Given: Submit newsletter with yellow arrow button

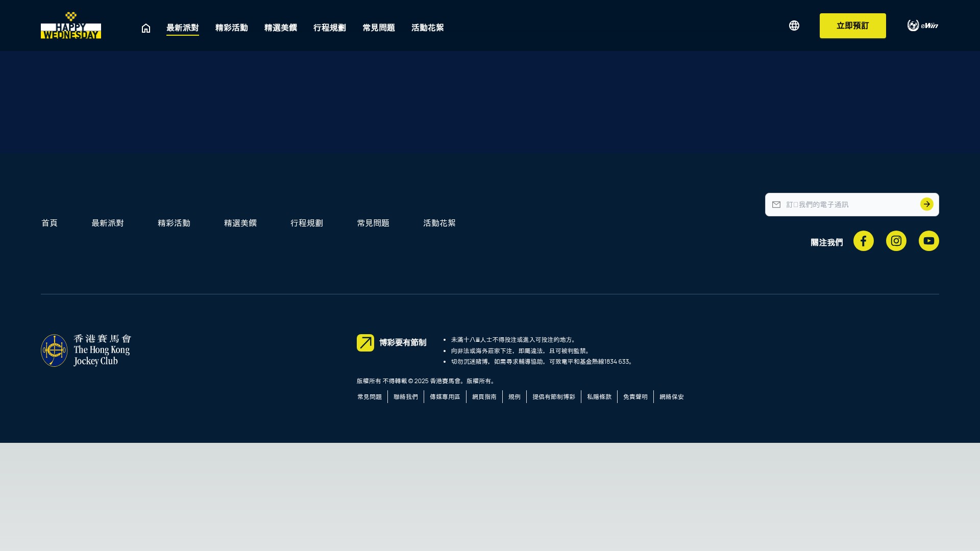Looking at the screenshot, I should [927, 204].
